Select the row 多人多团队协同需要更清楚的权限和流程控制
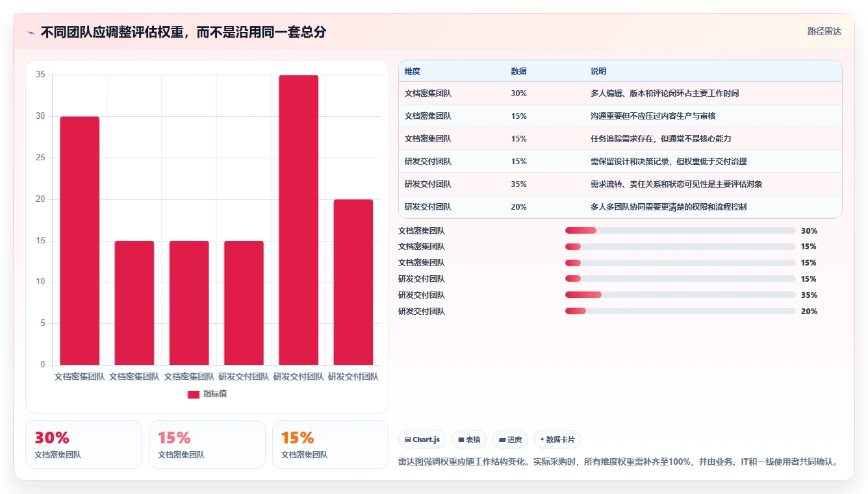This screenshot has width=868, height=494. [x=620, y=207]
